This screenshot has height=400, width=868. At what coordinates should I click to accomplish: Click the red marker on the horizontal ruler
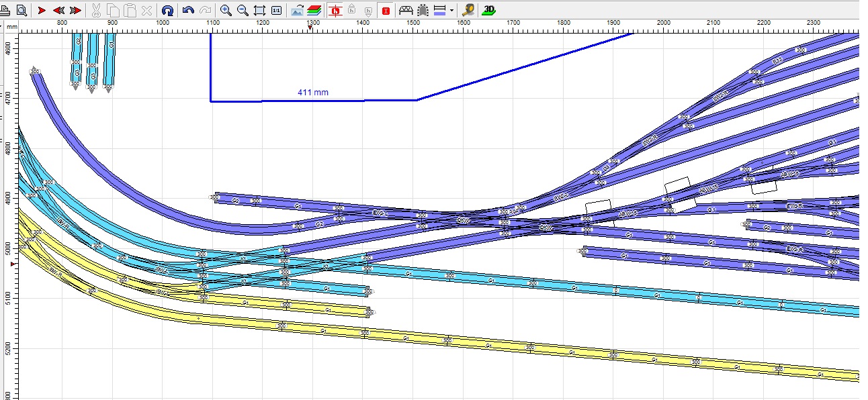[x=310, y=28]
